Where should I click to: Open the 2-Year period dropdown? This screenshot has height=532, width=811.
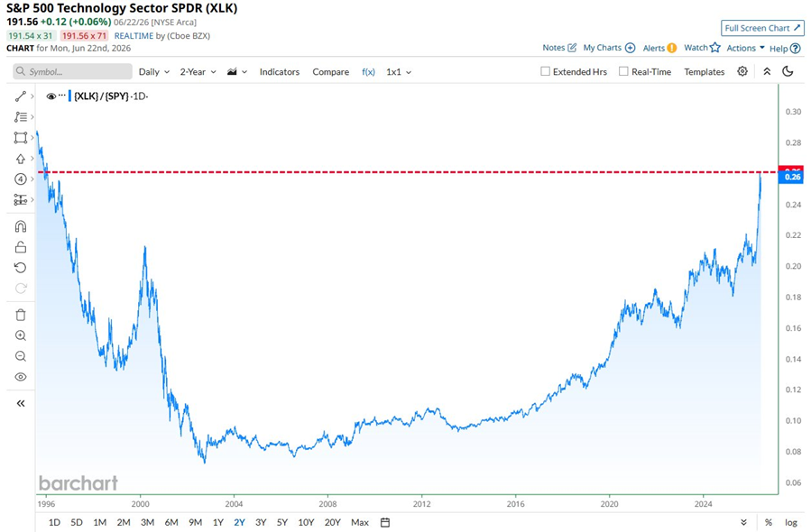tap(198, 72)
